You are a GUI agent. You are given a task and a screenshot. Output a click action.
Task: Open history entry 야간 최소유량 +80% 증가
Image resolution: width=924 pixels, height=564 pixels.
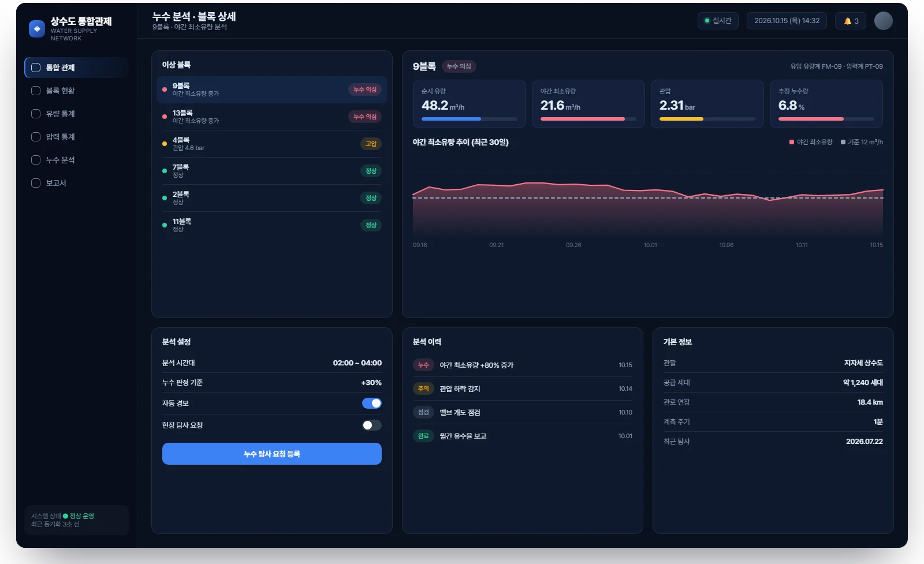tap(523, 365)
